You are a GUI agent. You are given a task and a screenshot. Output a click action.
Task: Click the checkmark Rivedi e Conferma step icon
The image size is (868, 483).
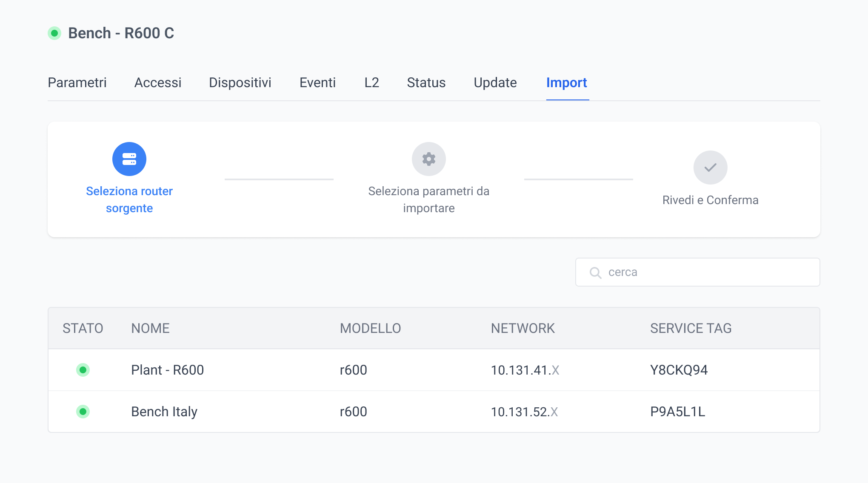click(710, 168)
